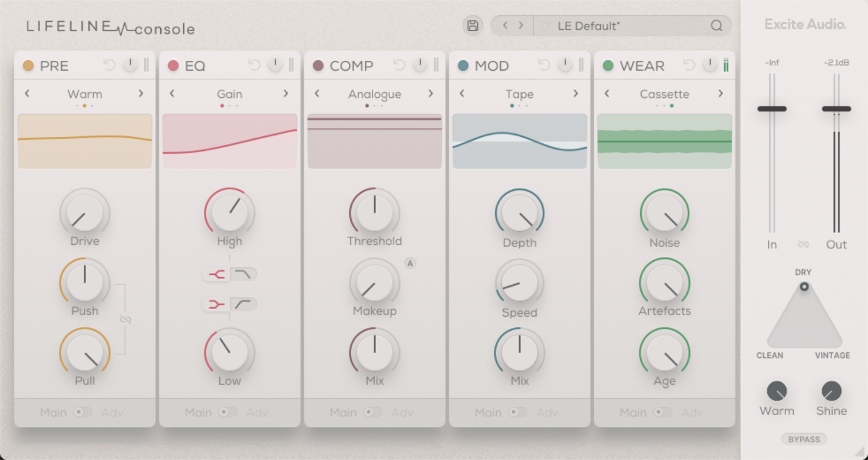Select next MOD mode after Tape
Image resolution: width=868 pixels, height=460 pixels.
pos(576,93)
